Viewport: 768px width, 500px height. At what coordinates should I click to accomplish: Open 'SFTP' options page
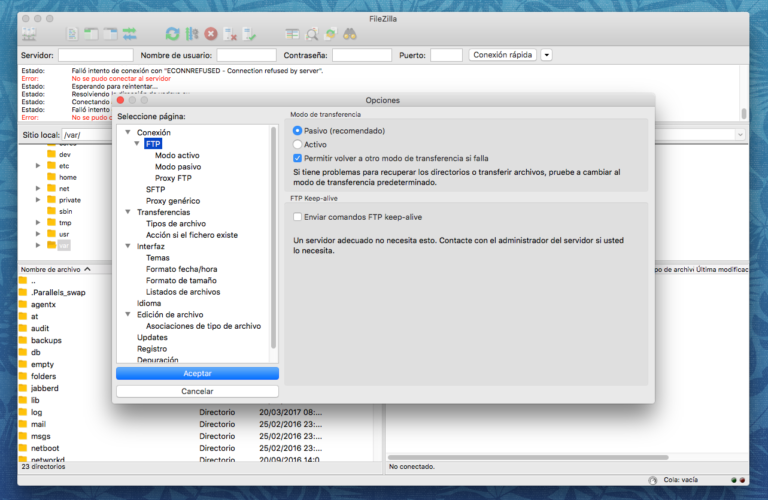(155, 189)
